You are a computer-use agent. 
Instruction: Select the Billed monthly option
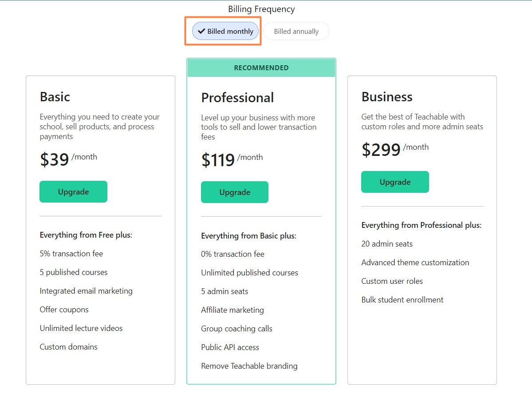tap(225, 31)
